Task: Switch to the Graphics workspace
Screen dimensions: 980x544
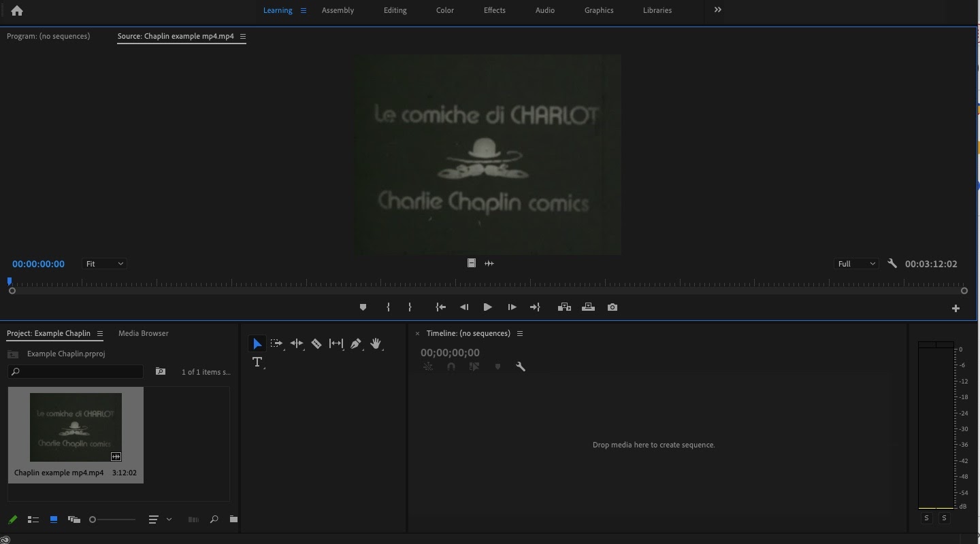Action: [x=599, y=10]
